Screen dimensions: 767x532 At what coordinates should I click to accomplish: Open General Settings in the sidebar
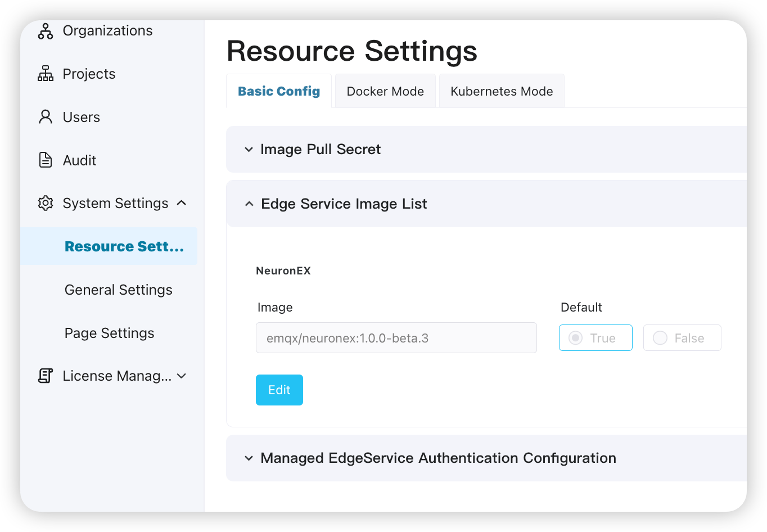point(119,290)
